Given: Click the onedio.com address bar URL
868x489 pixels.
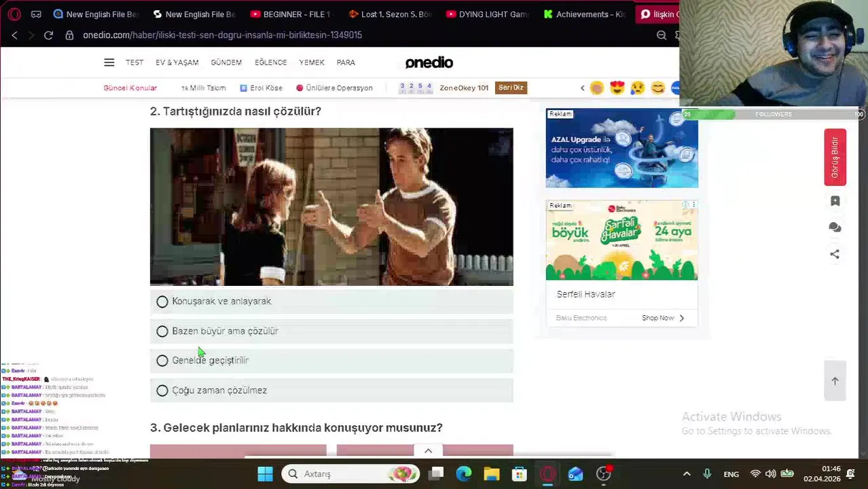Looking at the screenshot, I should (x=222, y=35).
